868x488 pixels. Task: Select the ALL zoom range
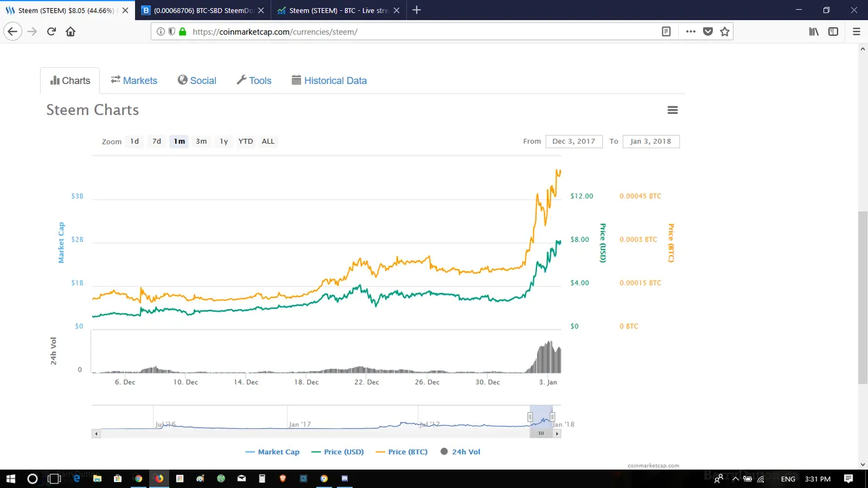[268, 141]
